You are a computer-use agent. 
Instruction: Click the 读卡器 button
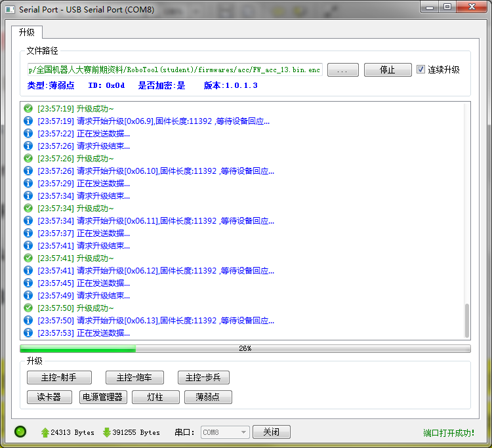(x=49, y=397)
